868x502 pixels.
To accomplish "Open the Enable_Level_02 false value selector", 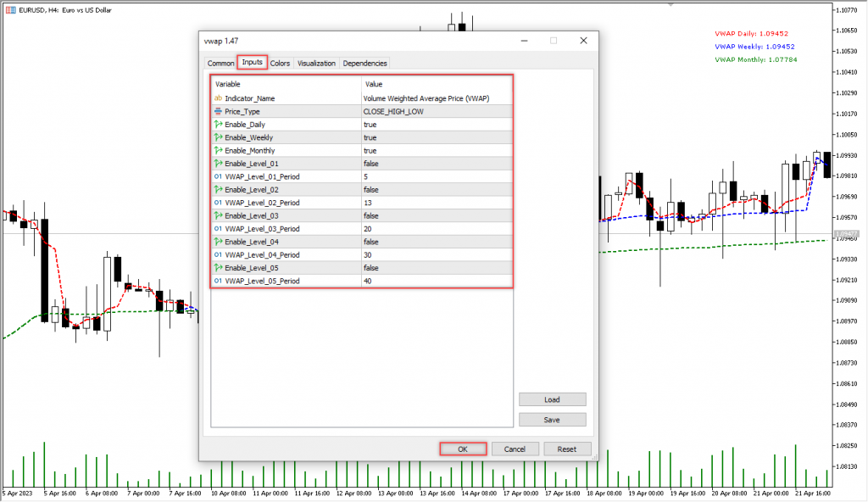I will 371,189.
